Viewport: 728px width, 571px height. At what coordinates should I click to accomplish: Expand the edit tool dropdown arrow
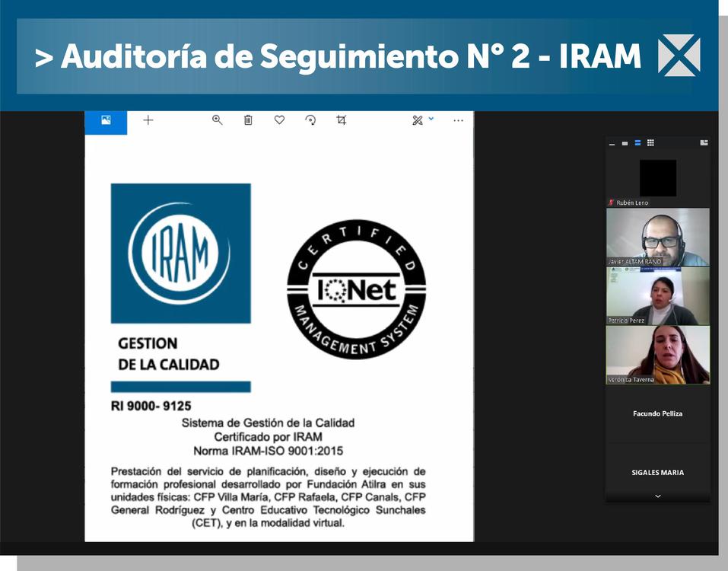431,119
